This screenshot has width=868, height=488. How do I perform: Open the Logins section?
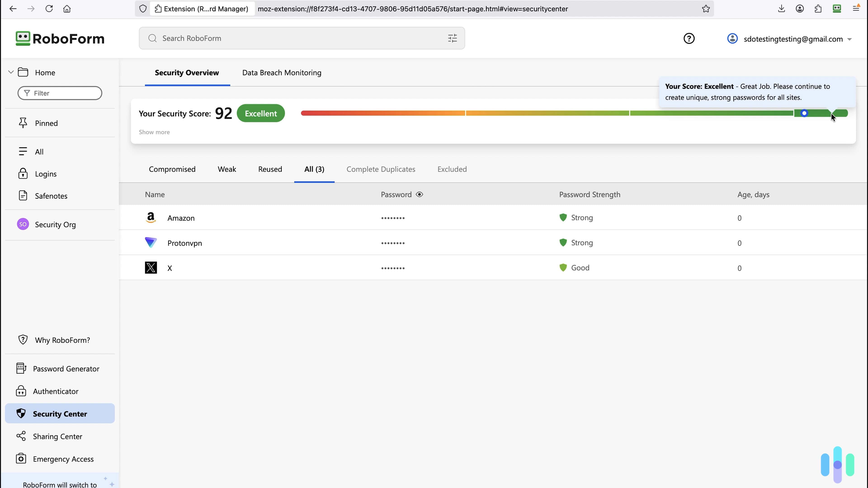[45, 174]
